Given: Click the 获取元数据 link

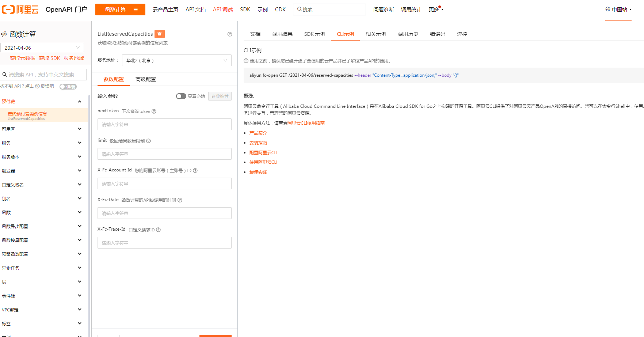Looking at the screenshot, I should pyautogui.click(x=23, y=58).
